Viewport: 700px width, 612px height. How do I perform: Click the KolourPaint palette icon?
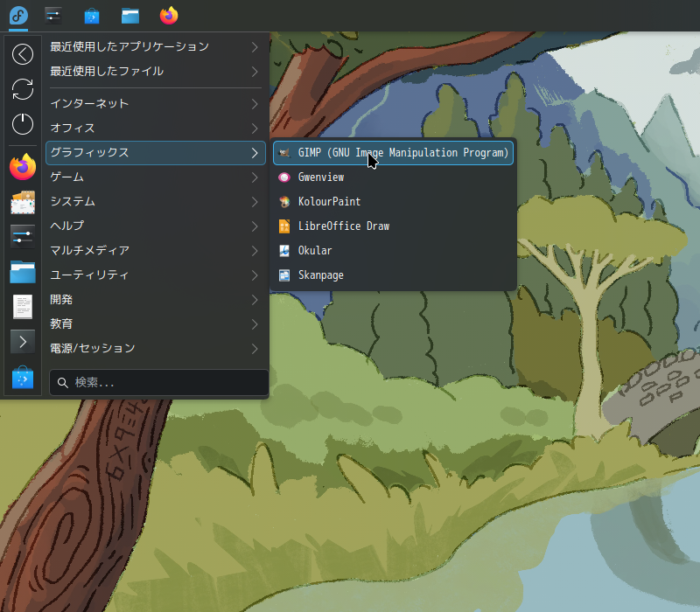coord(284,202)
